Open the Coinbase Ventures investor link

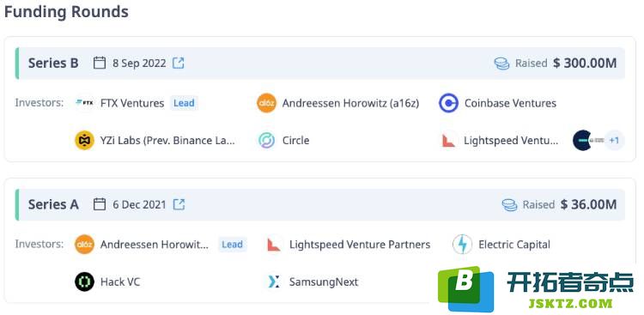click(x=511, y=103)
